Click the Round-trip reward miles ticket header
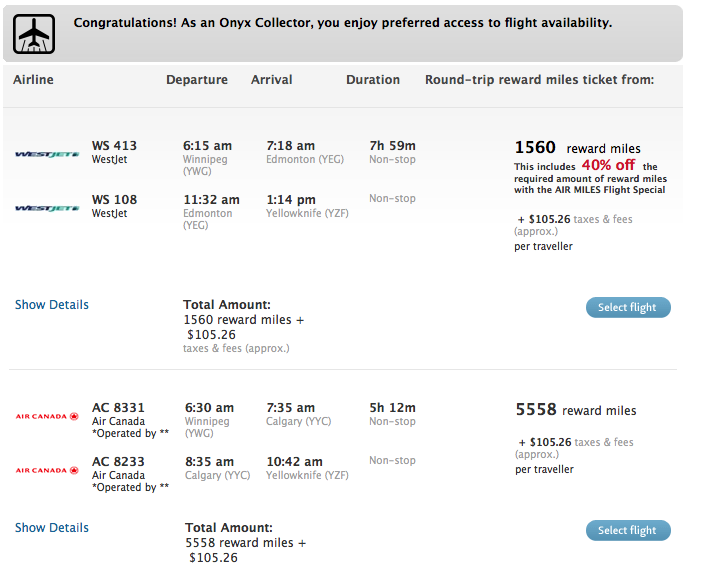 point(539,80)
